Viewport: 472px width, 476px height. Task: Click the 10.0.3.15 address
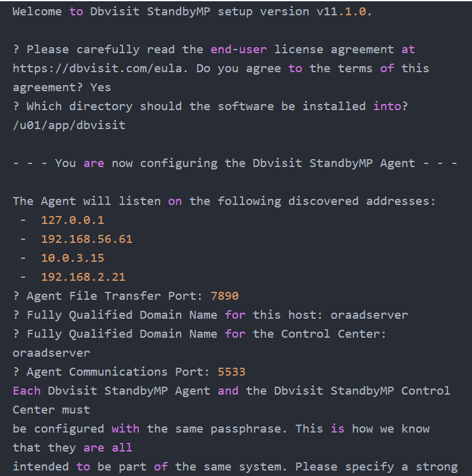(73, 258)
